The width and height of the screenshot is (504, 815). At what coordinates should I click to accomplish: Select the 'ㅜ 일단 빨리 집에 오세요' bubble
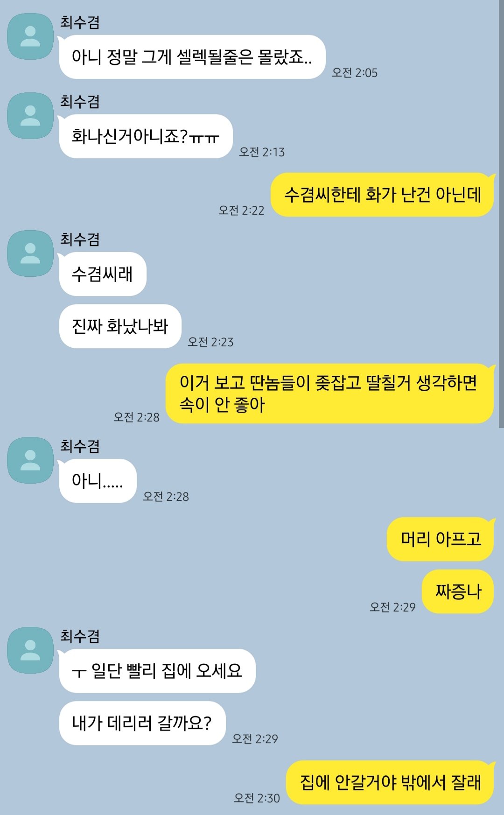tap(157, 671)
